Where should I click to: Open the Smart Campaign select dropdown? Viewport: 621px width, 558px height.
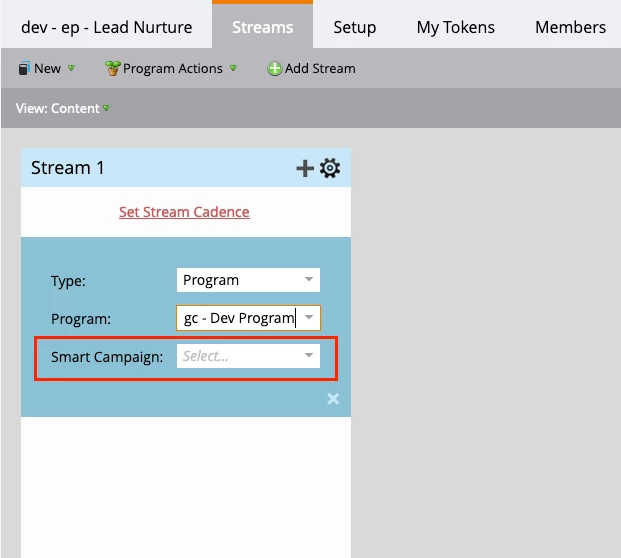coord(248,356)
